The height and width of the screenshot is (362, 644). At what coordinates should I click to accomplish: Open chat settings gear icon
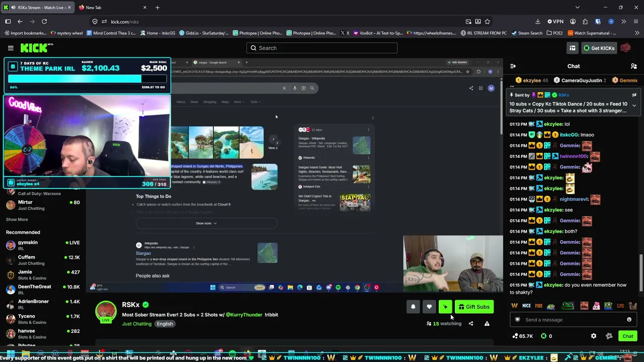(x=594, y=336)
